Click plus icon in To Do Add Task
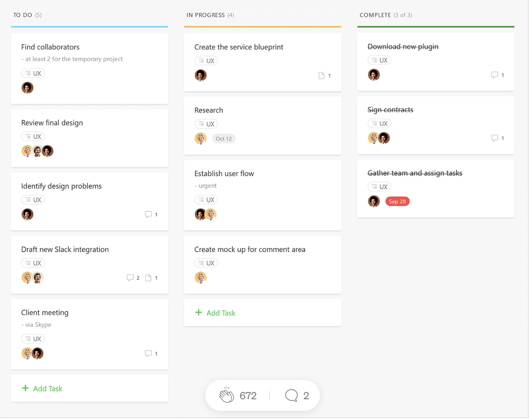The height and width of the screenshot is (420, 529). tap(25, 388)
